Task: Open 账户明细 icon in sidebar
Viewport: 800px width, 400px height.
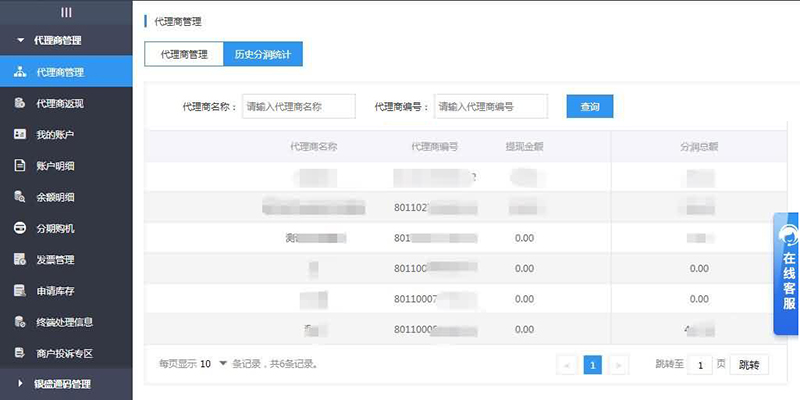Action: click(20, 166)
